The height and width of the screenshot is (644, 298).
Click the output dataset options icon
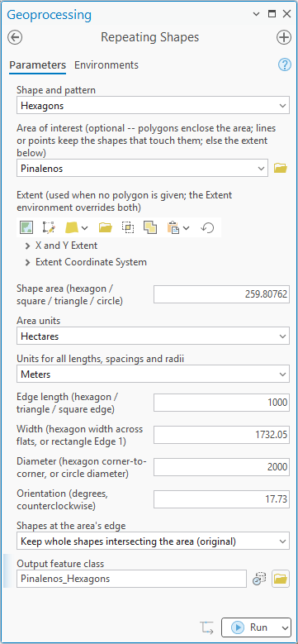[x=259, y=579]
